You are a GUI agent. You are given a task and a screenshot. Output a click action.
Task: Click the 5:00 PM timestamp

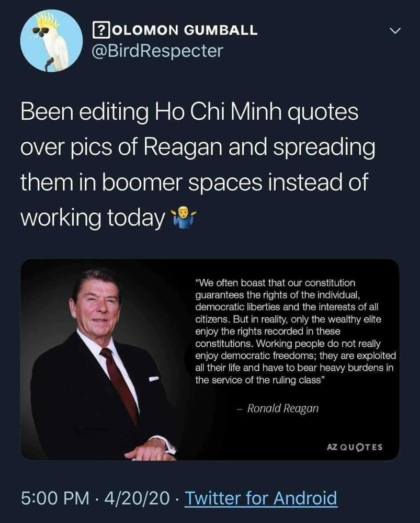click(x=55, y=498)
